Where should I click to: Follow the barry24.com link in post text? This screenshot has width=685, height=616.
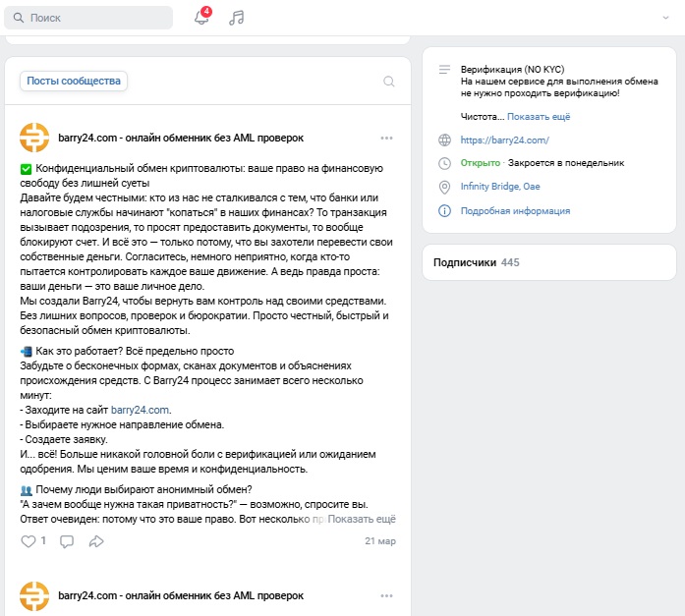140,410
